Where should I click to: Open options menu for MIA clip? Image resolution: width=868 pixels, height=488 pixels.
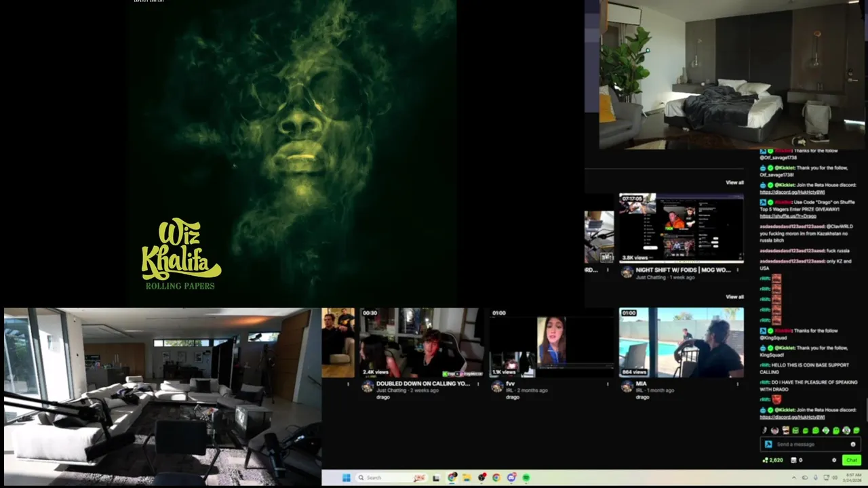point(738,384)
